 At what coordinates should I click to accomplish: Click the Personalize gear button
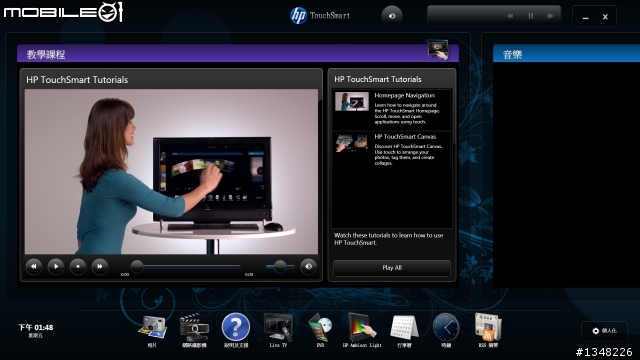[604, 331]
